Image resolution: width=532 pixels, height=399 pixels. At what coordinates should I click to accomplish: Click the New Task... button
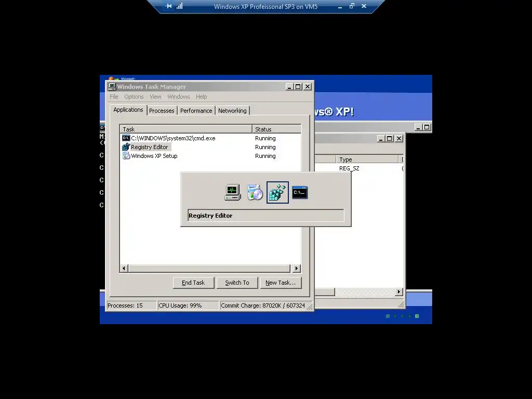[281, 283]
